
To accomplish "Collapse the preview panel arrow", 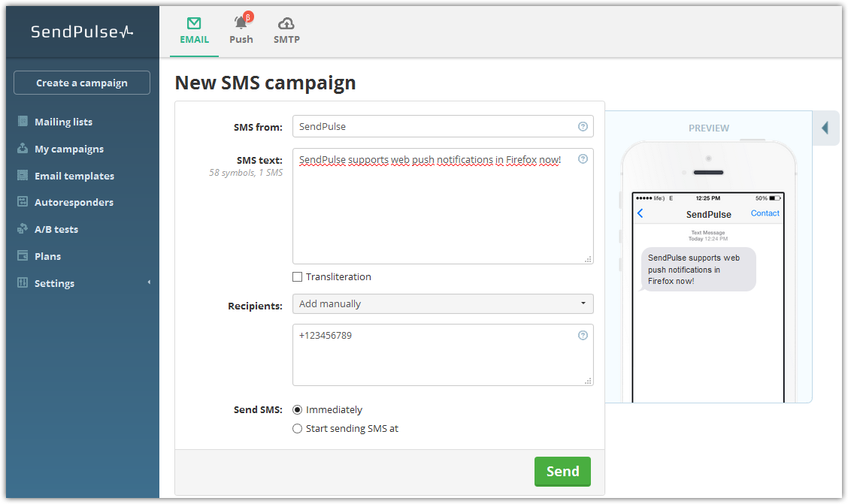I will click(x=825, y=128).
